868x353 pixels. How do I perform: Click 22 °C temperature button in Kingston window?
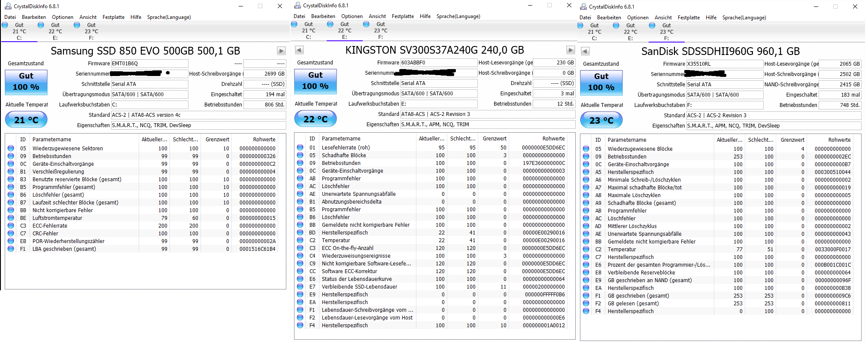pos(316,119)
